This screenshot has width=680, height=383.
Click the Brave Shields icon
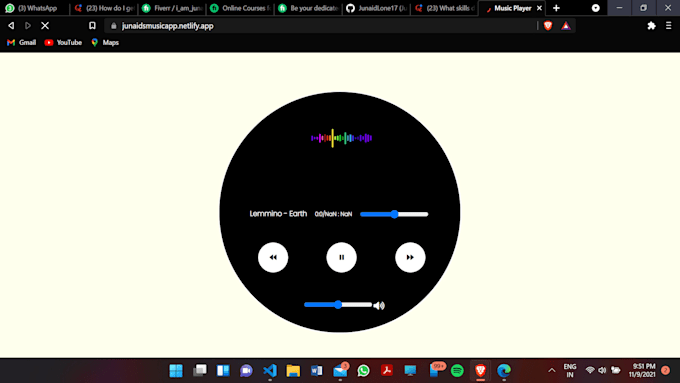click(x=548, y=26)
